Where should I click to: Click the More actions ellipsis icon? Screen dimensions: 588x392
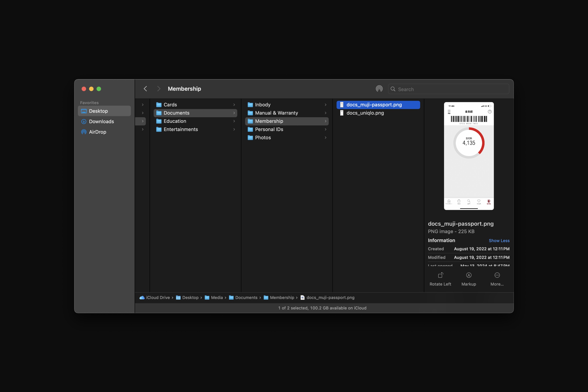pyautogui.click(x=497, y=275)
